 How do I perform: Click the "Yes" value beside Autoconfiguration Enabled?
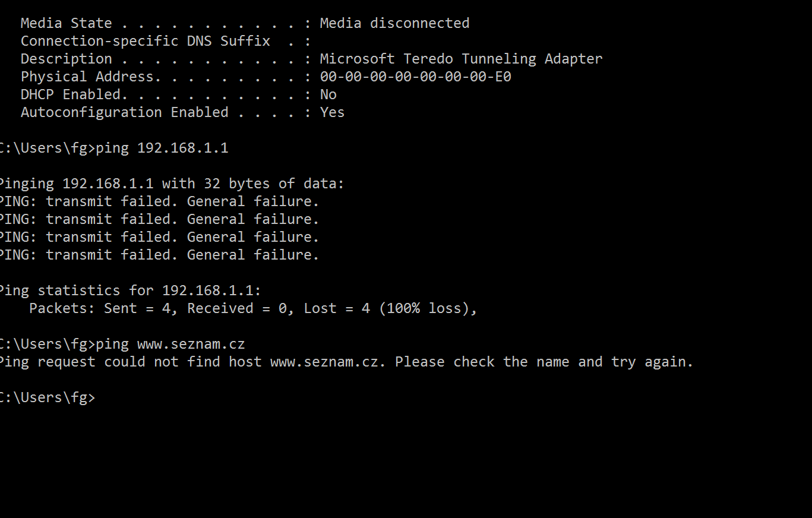(x=332, y=112)
